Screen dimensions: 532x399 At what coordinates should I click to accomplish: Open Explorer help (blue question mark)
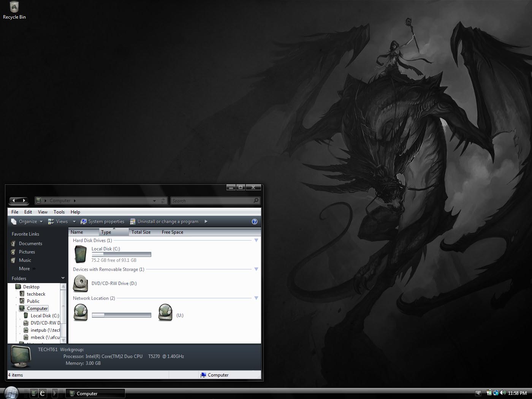pos(255,222)
